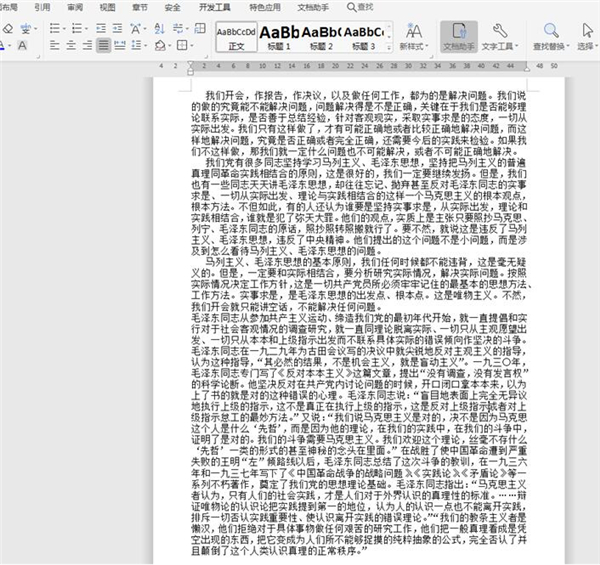
Task: Open the 开发工具 tab
Action: click(215, 6)
